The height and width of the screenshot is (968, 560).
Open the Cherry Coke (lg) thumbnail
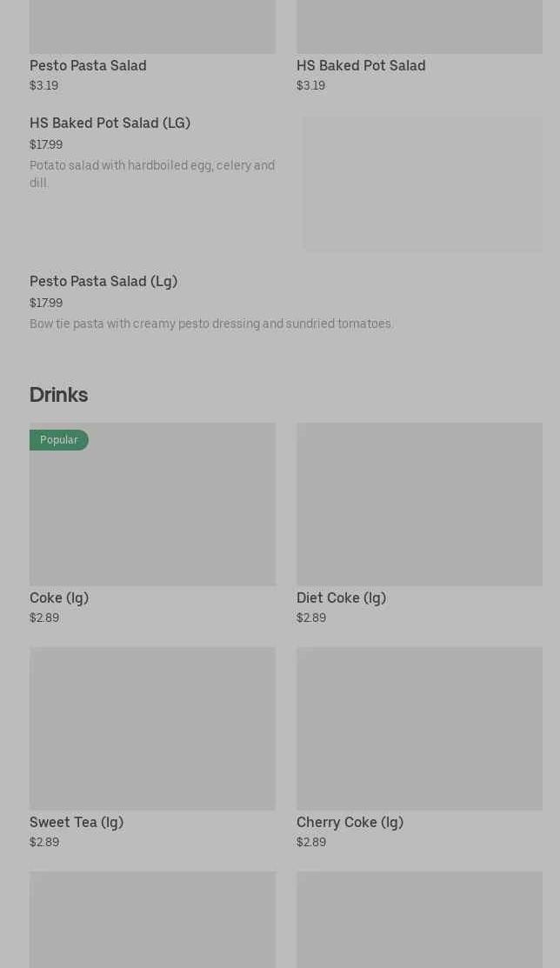tap(419, 728)
